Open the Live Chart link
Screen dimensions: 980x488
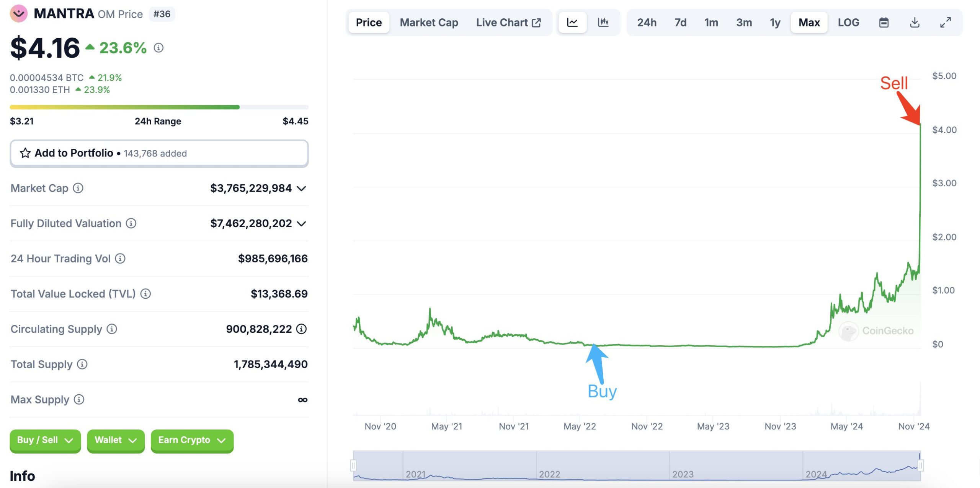click(x=508, y=23)
